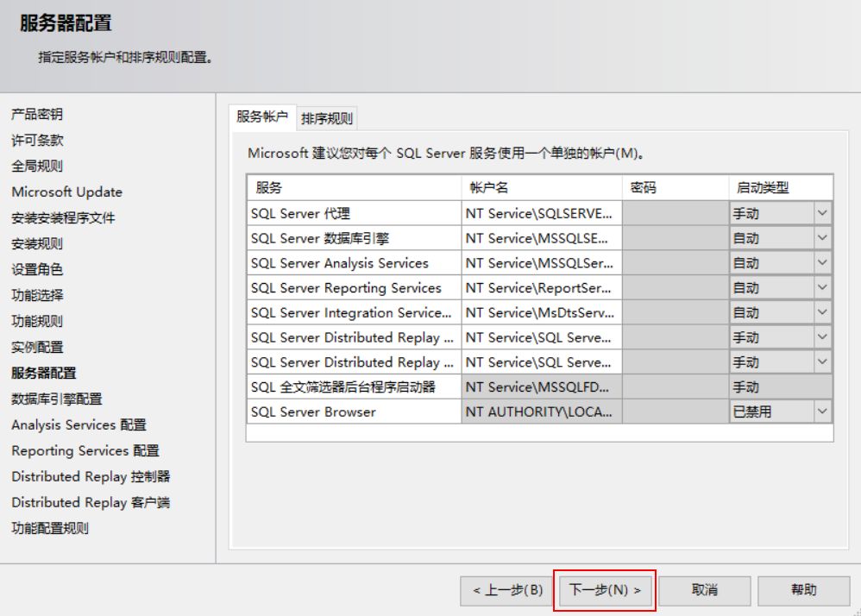Image resolution: width=861 pixels, height=616 pixels.
Task: Open 帮助 for server configuration
Action: (x=805, y=590)
